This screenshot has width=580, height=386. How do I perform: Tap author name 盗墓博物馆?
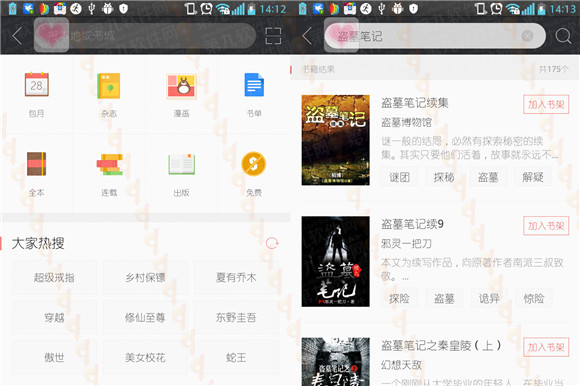click(407, 122)
